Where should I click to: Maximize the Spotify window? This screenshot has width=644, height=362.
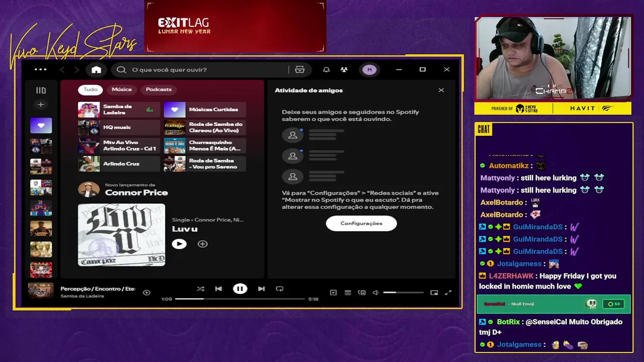(x=423, y=70)
